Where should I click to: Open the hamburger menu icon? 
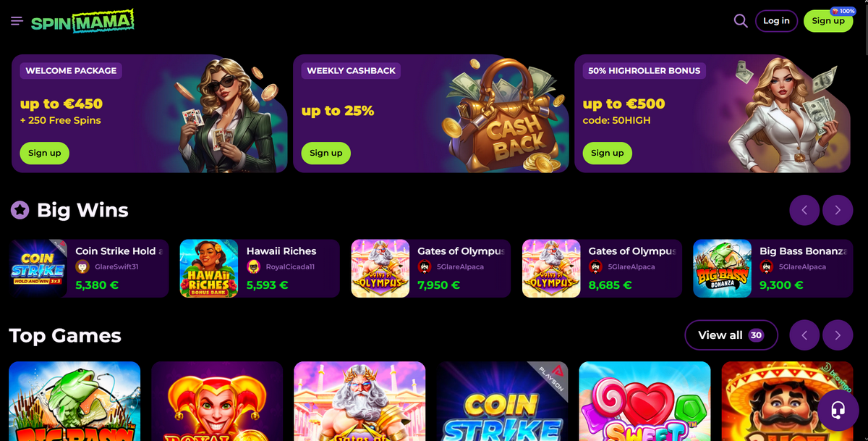pyautogui.click(x=17, y=21)
